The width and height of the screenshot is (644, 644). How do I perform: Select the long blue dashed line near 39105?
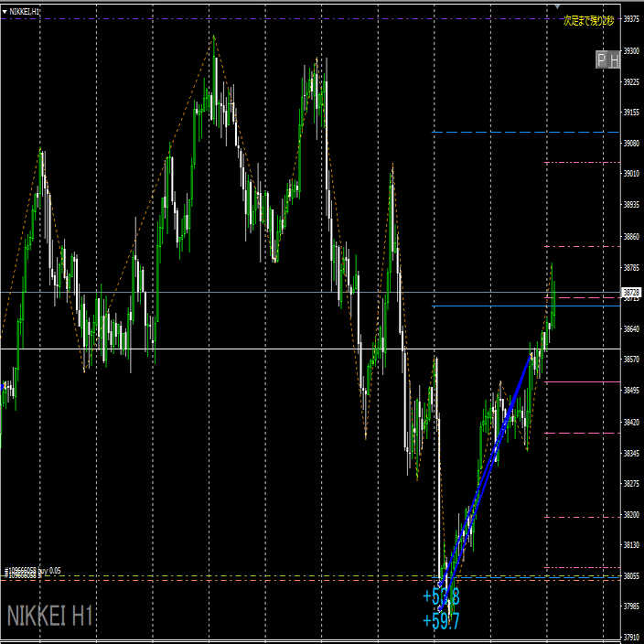(x=526, y=133)
